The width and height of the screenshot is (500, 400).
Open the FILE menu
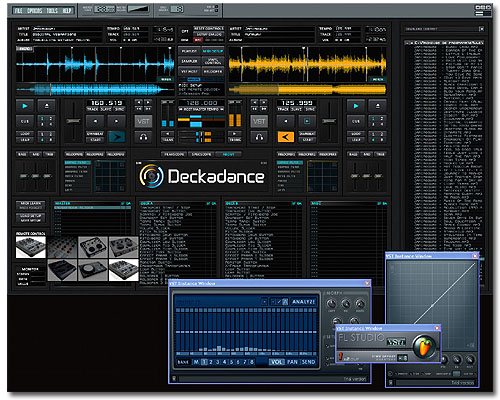click(x=19, y=11)
